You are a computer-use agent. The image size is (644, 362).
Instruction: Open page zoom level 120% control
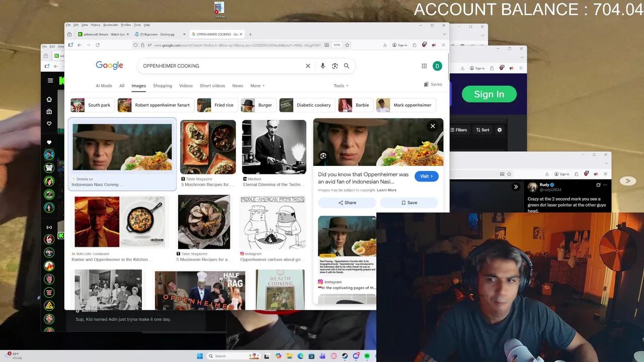337,45
